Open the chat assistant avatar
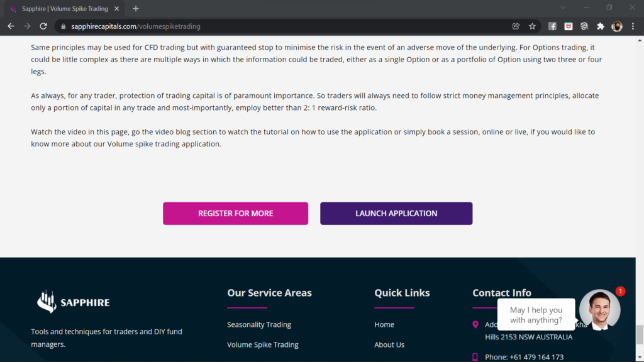 [x=599, y=310]
